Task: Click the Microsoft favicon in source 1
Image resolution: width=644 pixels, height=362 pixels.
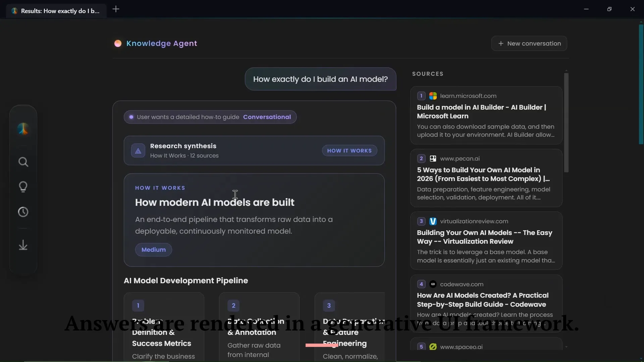Action: click(x=433, y=96)
